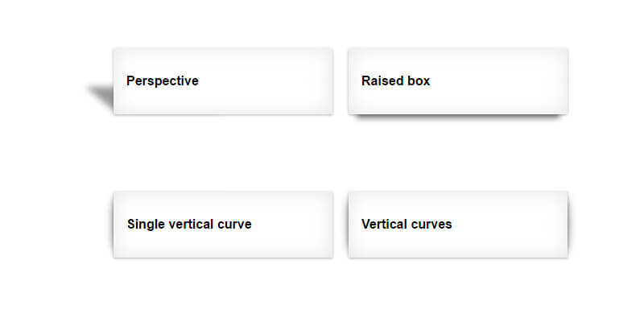Click empty space right of "Vertical curves" text inside card
The image size is (644, 322).
[515, 225]
